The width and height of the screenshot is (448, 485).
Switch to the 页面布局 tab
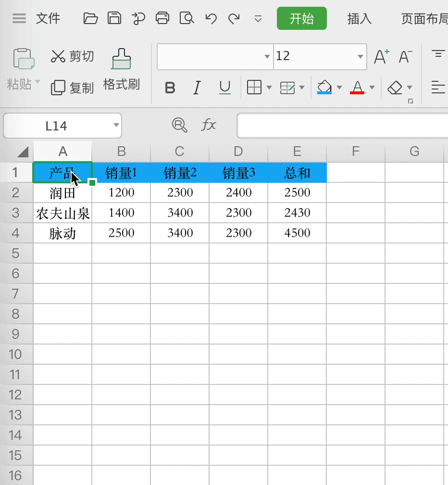[424, 19]
